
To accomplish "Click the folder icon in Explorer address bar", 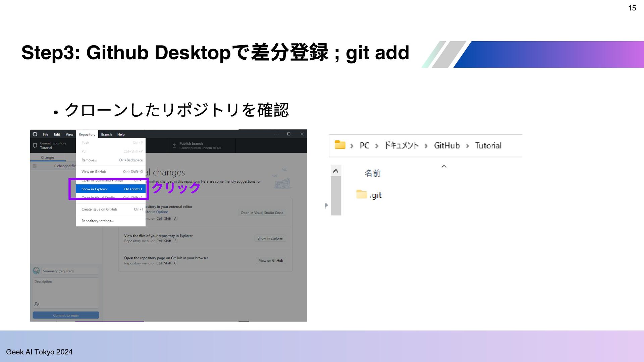I will coord(340,145).
